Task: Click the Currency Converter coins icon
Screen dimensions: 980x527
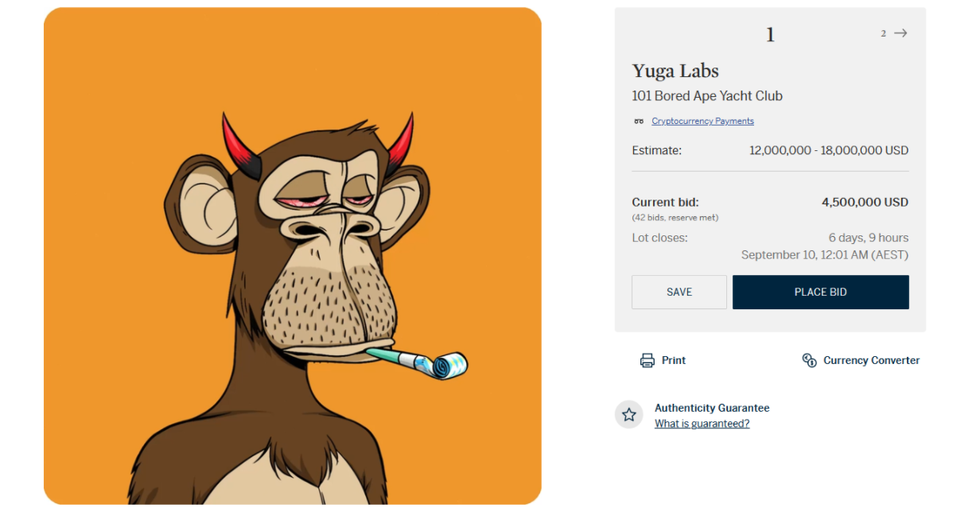Action: 809,360
